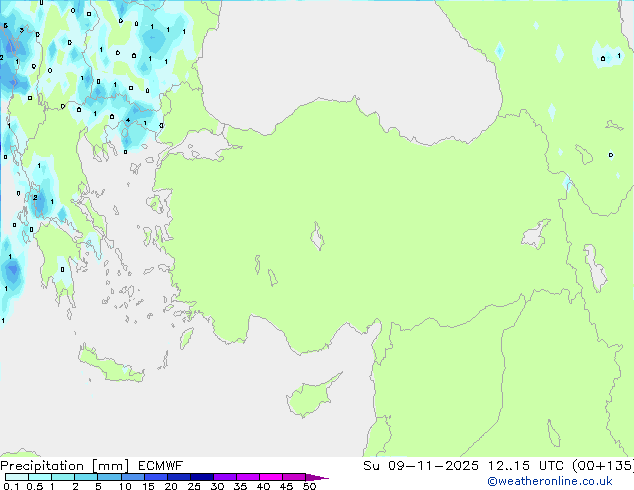This screenshot has height=490, width=634.
Task: Click the '50' legend scale value
Action: pyautogui.click(x=310, y=486)
